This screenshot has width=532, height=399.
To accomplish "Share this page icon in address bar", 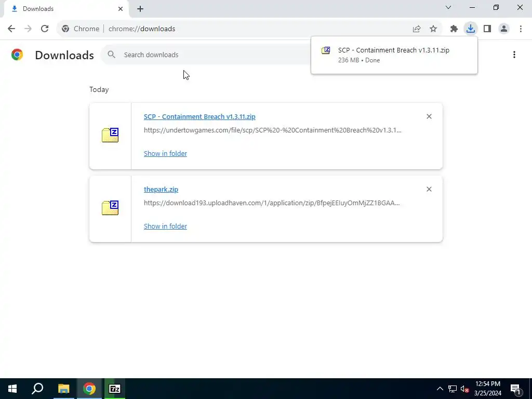I will [417, 29].
